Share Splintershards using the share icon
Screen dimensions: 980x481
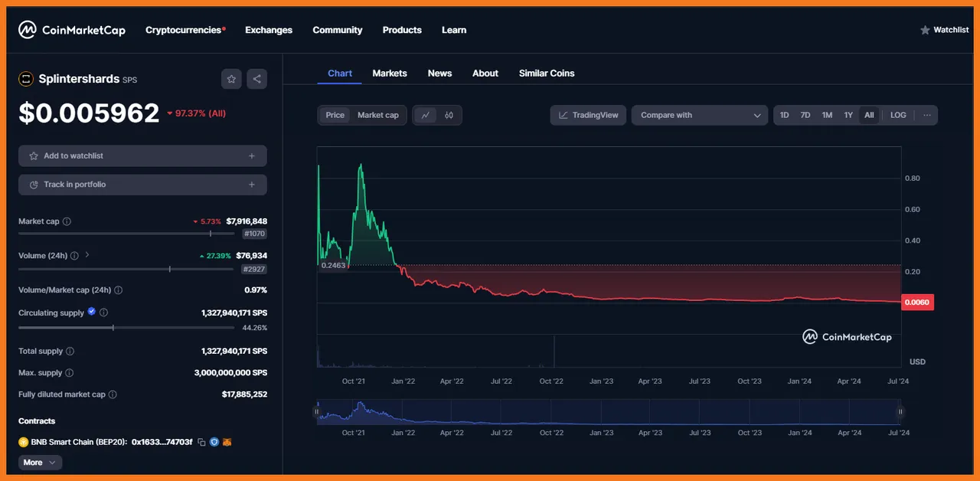pos(256,79)
